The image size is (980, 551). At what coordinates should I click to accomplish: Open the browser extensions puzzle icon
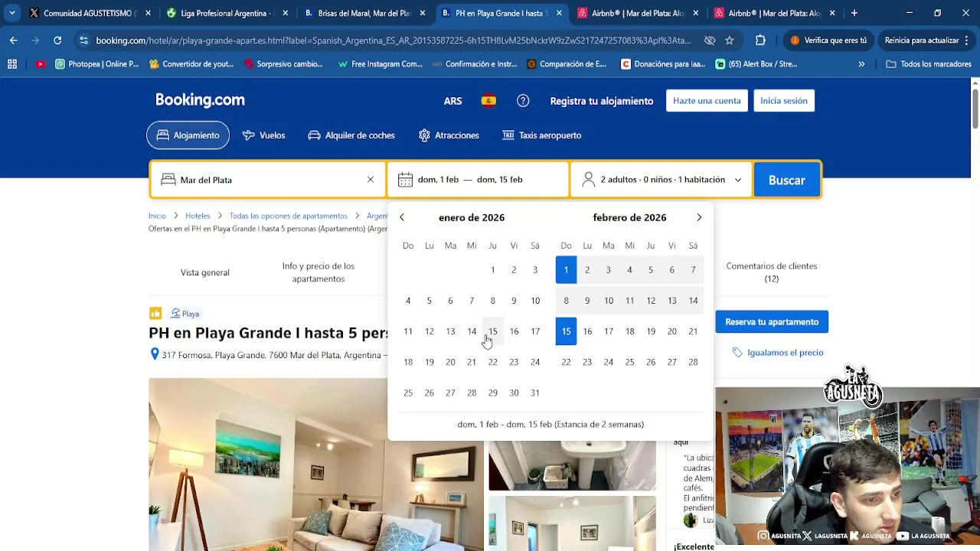tap(760, 40)
